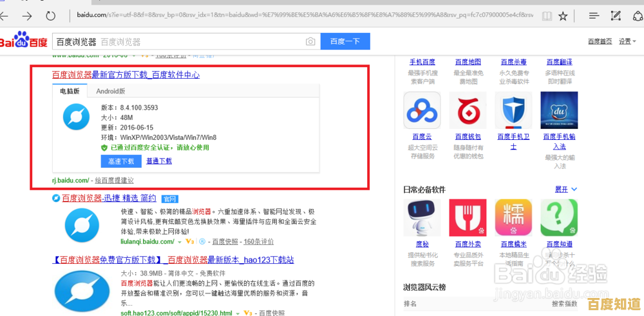
Task: Expand dropdown arrow next to liulanqi.baidu.com
Action: coord(180,242)
